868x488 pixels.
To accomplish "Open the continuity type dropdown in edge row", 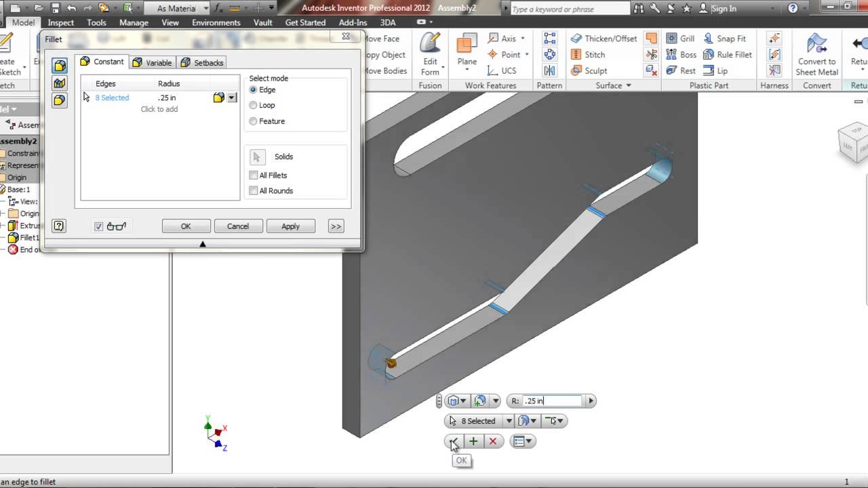I will coord(232,98).
